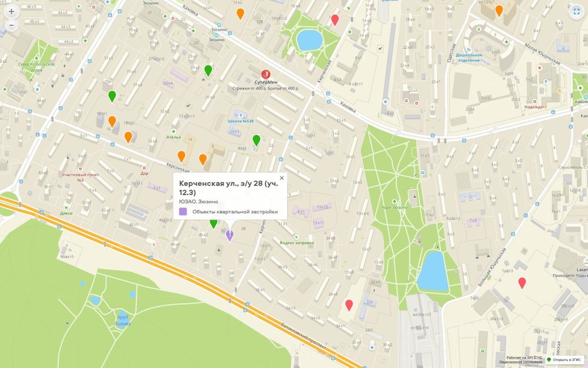This screenshot has width=588, height=368.
Task: Zoom out using the minus button
Action: (x=11, y=25)
